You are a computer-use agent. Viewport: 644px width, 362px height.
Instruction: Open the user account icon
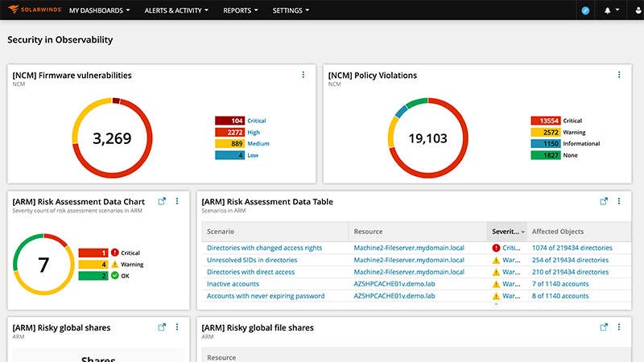pyautogui.click(x=638, y=10)
